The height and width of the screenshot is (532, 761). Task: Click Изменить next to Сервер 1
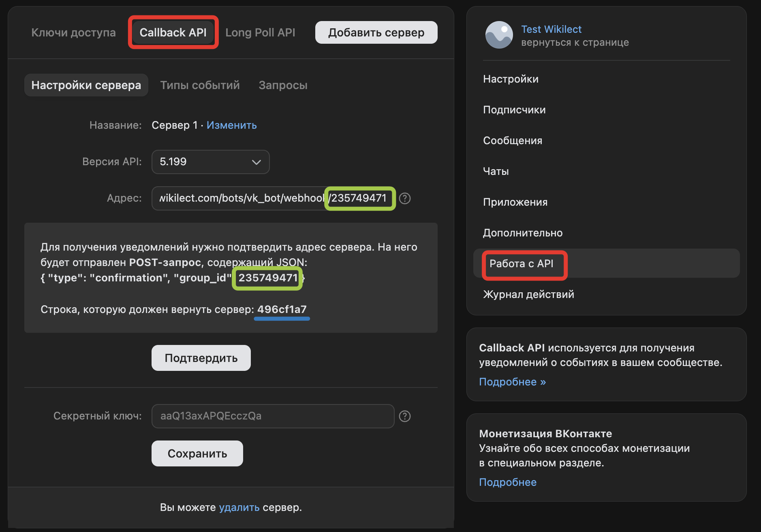(x=231, y=125)
